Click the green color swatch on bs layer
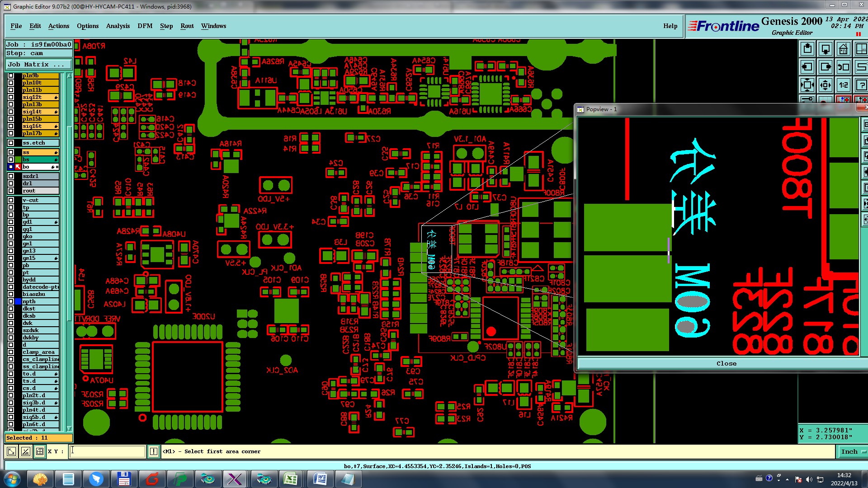Image resolution: width=868 pixels, height=488 pixels. pos(18,160)
